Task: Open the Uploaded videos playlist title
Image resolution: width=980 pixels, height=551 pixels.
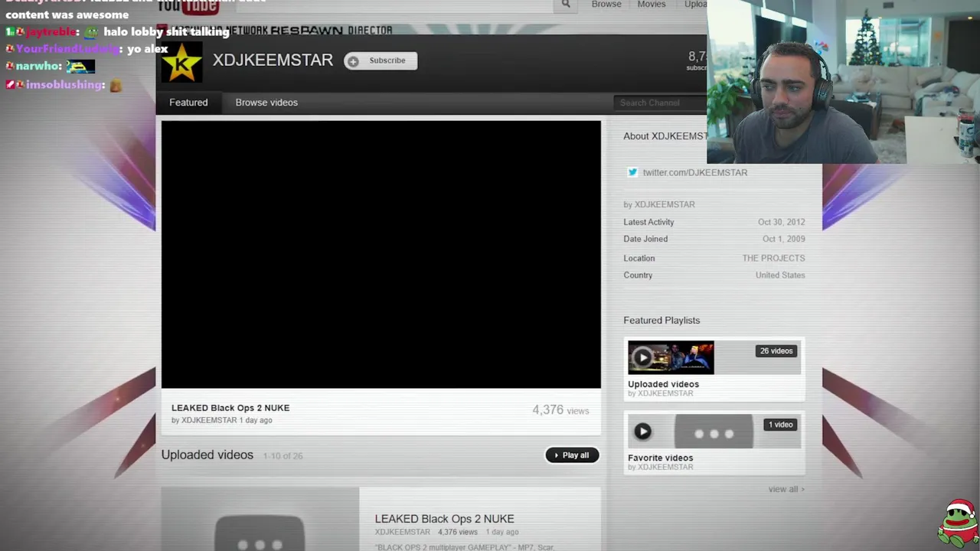Action: point(663,384)
